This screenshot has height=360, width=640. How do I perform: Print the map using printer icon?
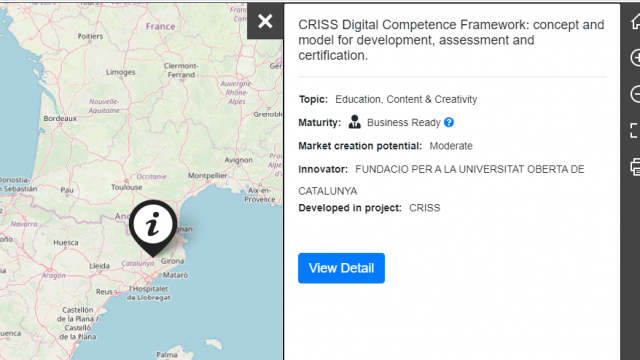click(x=635, y=167)
